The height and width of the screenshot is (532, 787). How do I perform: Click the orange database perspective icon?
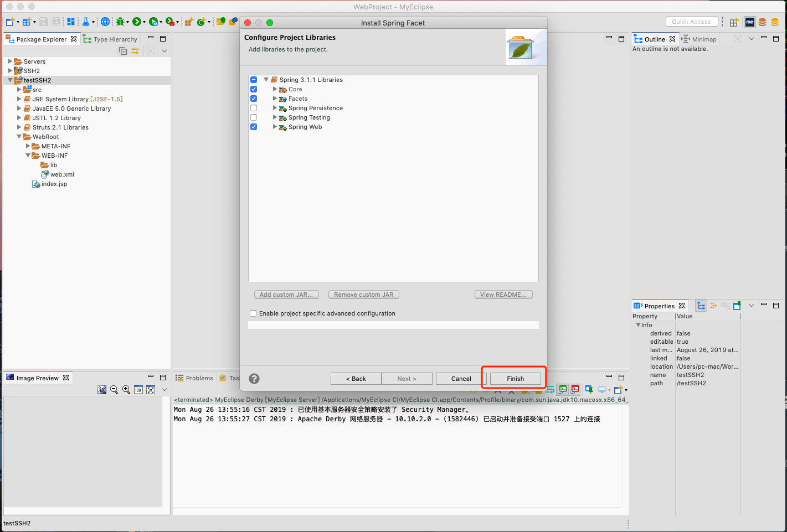tap(763, 22)
